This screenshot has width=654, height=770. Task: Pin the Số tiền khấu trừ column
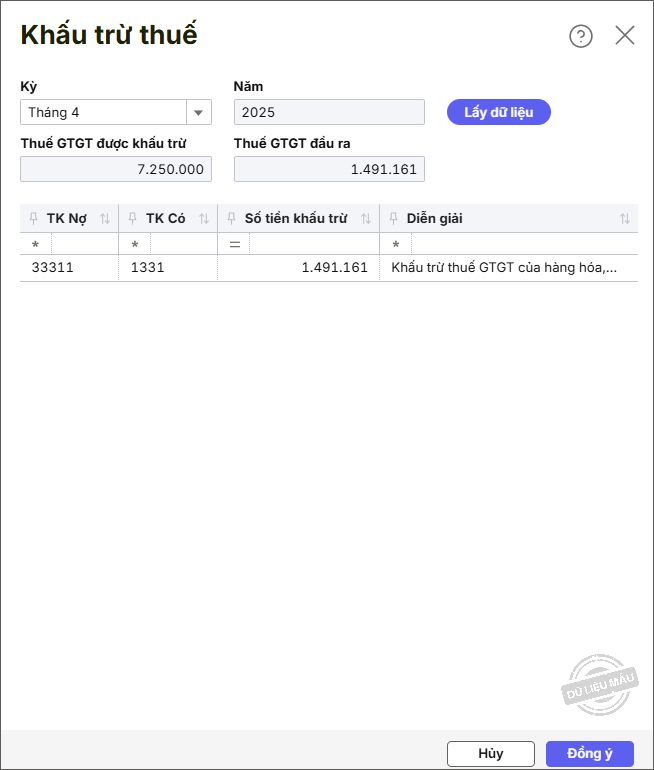coord(232,219)
